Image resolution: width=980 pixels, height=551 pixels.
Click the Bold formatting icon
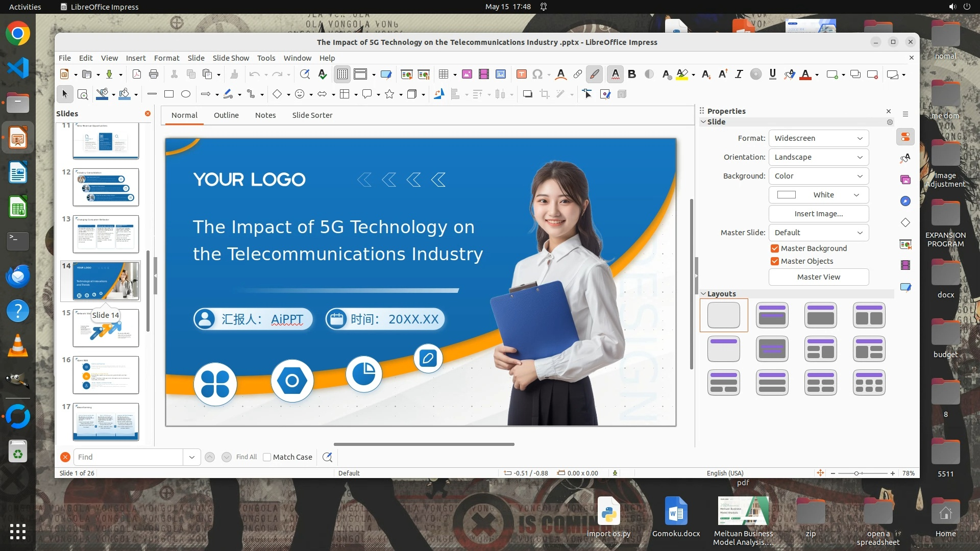(632, 74)
